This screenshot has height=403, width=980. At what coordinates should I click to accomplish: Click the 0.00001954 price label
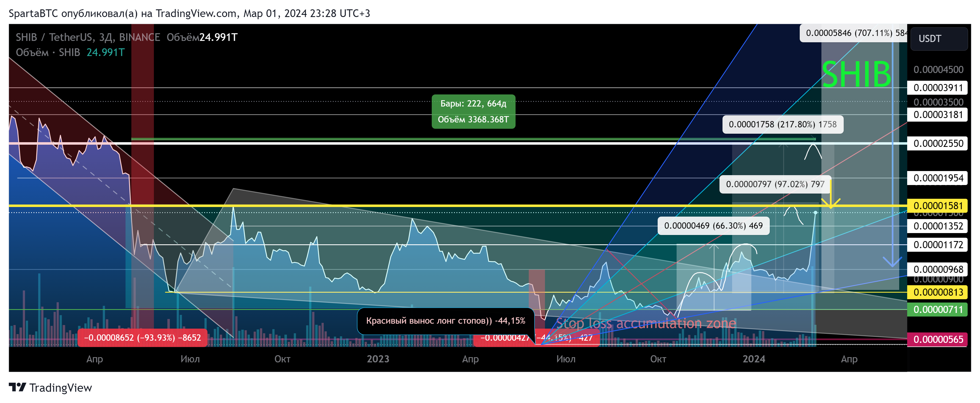point(937,178)
